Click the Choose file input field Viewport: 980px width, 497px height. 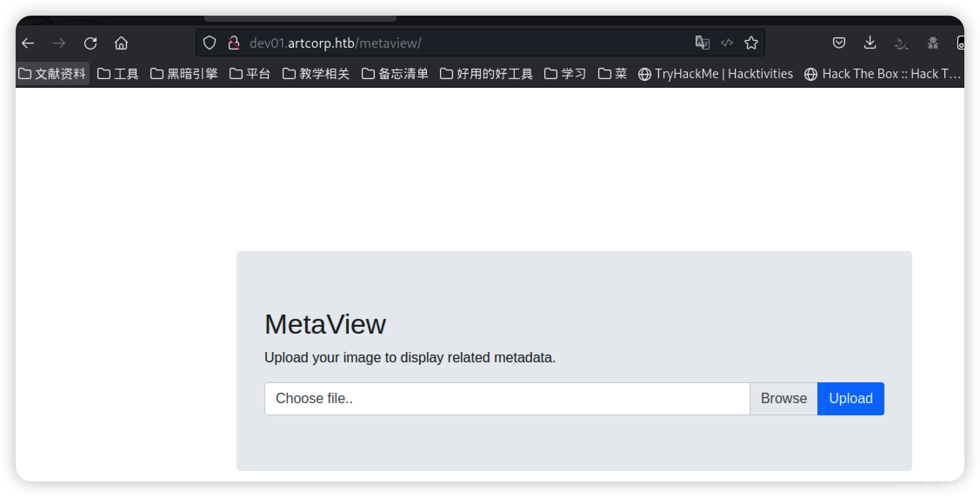point(507,398)
